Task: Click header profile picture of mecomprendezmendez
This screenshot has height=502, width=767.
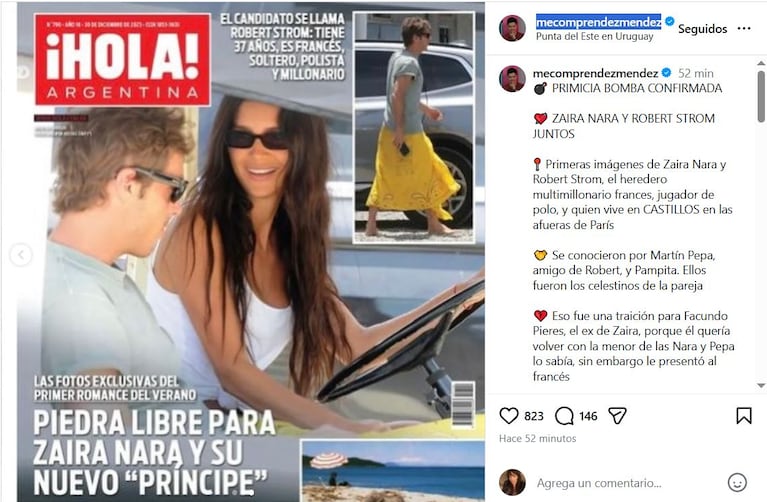Action: coord(512,28)
